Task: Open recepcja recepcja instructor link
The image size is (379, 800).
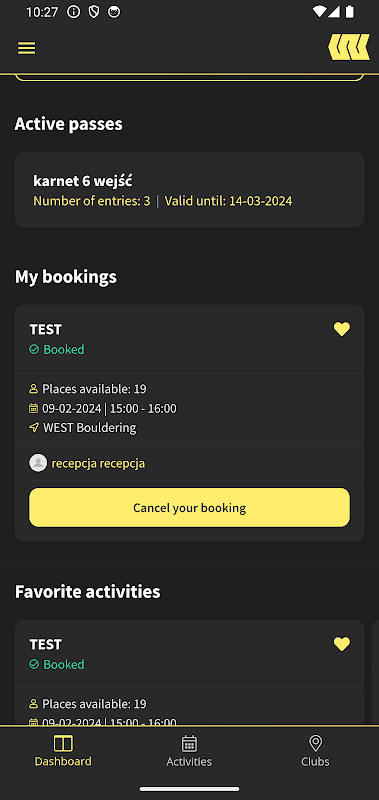Action: coord(98,463)
